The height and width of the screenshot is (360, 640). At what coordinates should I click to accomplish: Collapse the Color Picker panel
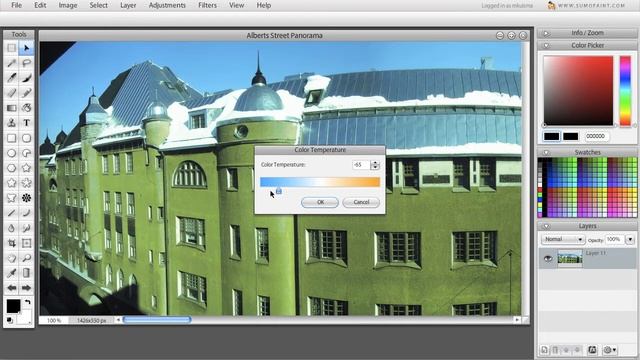(x=546, y=45)
